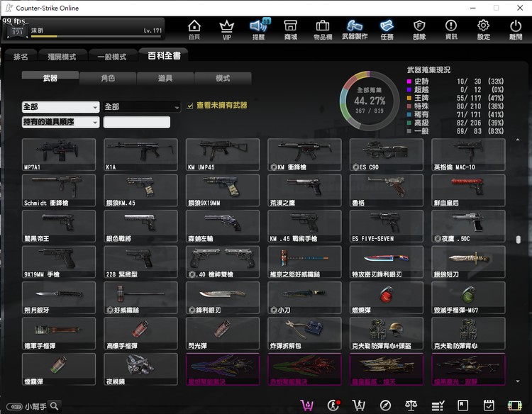
Task: Click the scroll down arrow of weapon list
Action: click(518, 381)
